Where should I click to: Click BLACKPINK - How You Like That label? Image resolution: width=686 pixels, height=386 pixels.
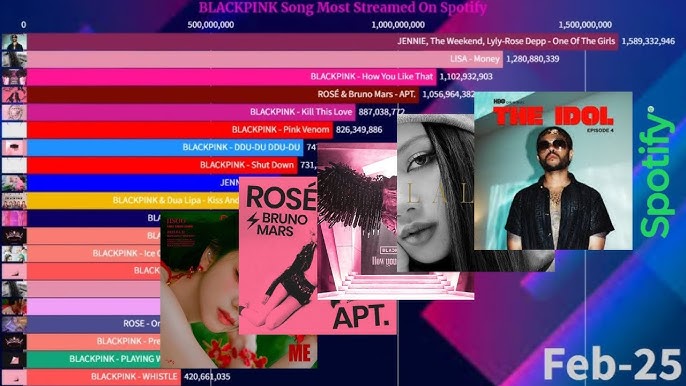(x=371, y=76)
